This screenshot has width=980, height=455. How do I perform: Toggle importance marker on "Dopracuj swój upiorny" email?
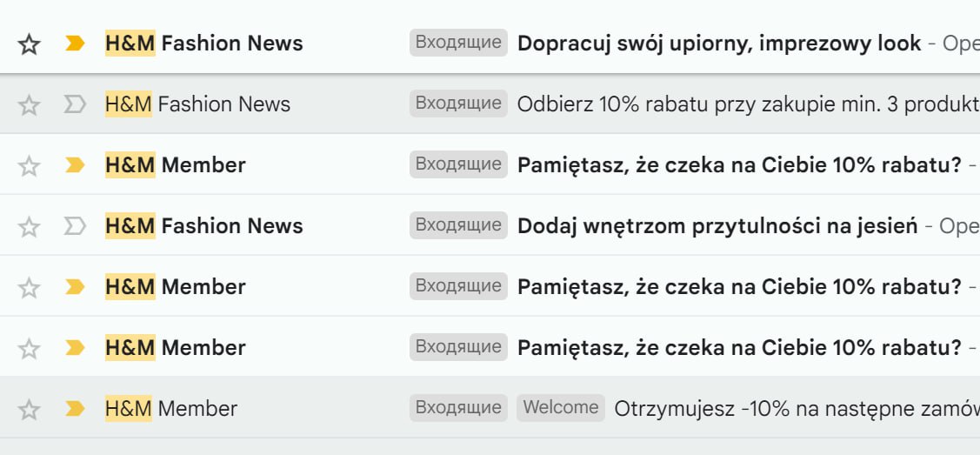75,43
